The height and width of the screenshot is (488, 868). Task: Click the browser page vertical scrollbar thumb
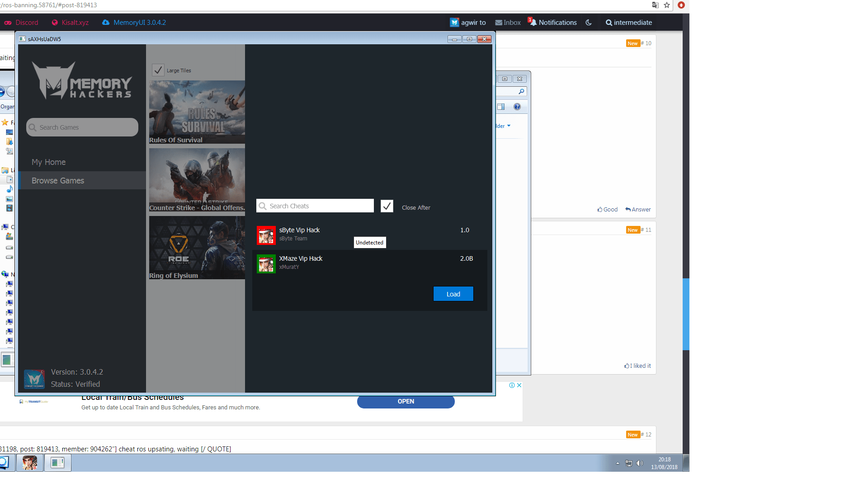click(x=686, y=314)
